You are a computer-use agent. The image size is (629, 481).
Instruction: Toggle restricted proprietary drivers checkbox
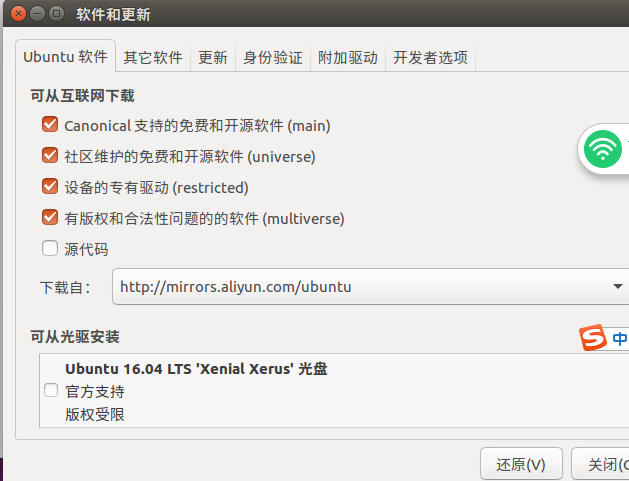pyautogui.click(x=50, y=186)
